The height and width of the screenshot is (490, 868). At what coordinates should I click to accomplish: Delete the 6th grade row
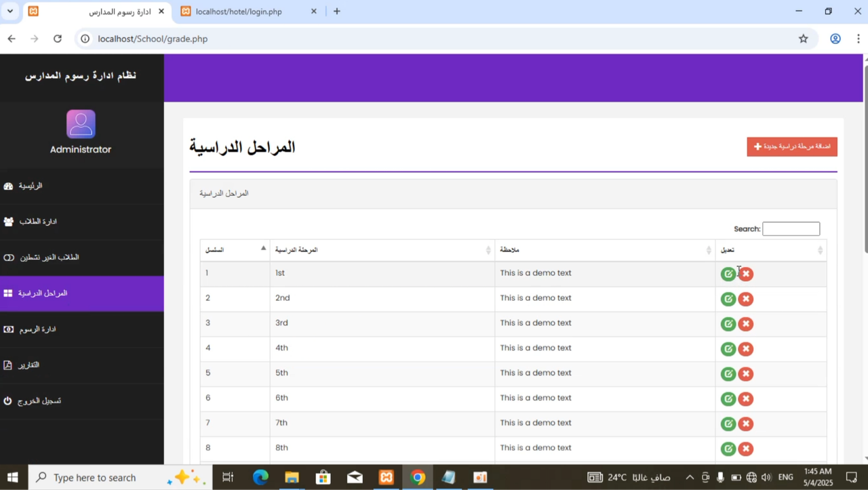click(x=746, y=399)
